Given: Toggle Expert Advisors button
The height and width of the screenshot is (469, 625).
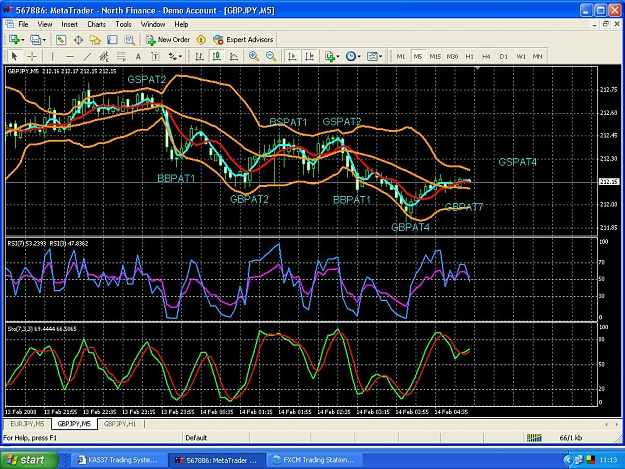Looking at the screenshot, I should [243, 39].
